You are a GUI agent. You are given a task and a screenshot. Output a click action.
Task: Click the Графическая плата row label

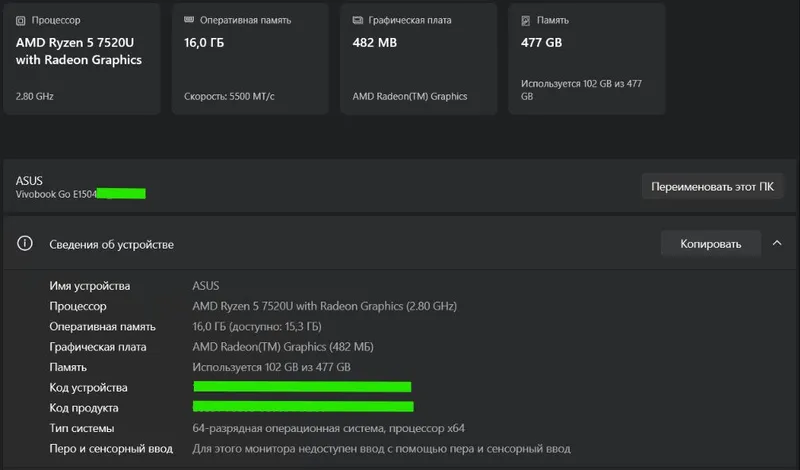point(98,347)
